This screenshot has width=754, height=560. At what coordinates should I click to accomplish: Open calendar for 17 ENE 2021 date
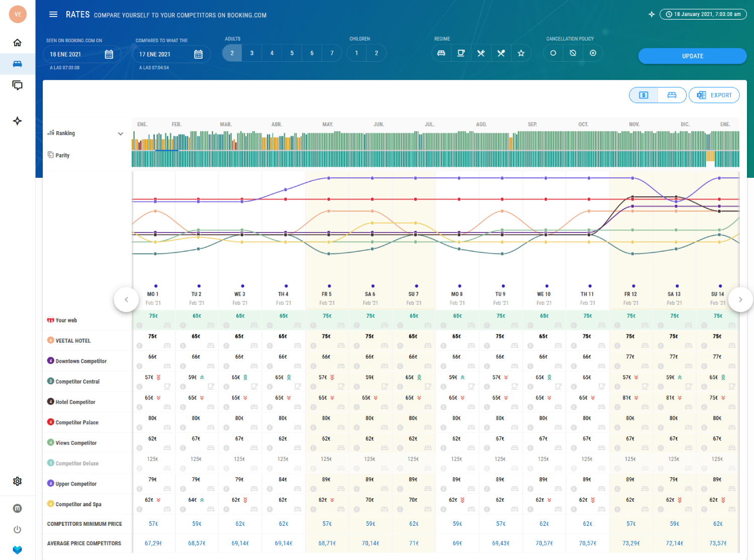point(198,54)
